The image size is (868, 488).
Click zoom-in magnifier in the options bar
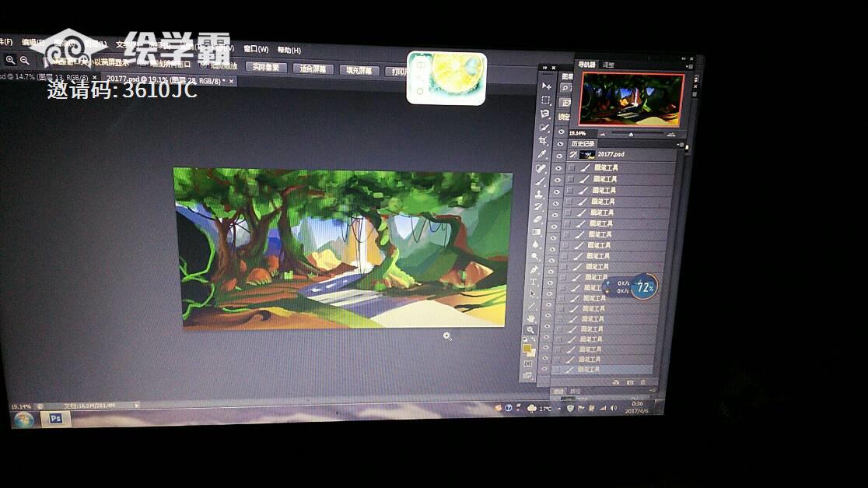[x=10, y=60]
